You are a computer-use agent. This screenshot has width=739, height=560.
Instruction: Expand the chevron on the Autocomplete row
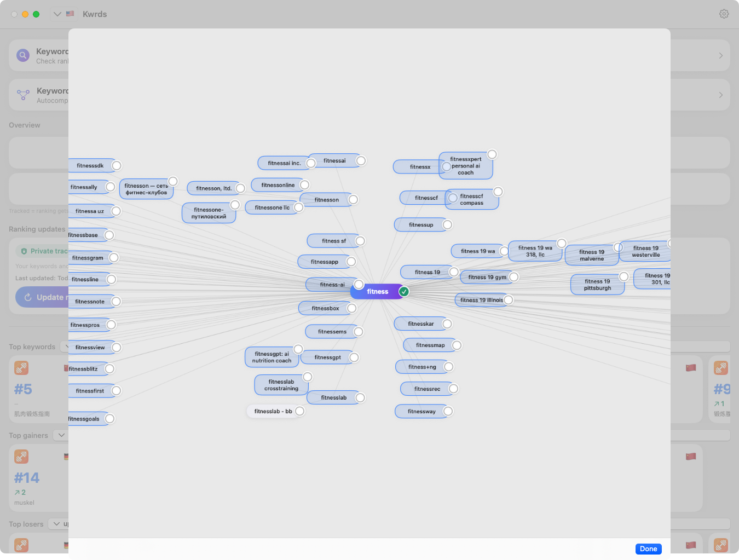(720, 95)
